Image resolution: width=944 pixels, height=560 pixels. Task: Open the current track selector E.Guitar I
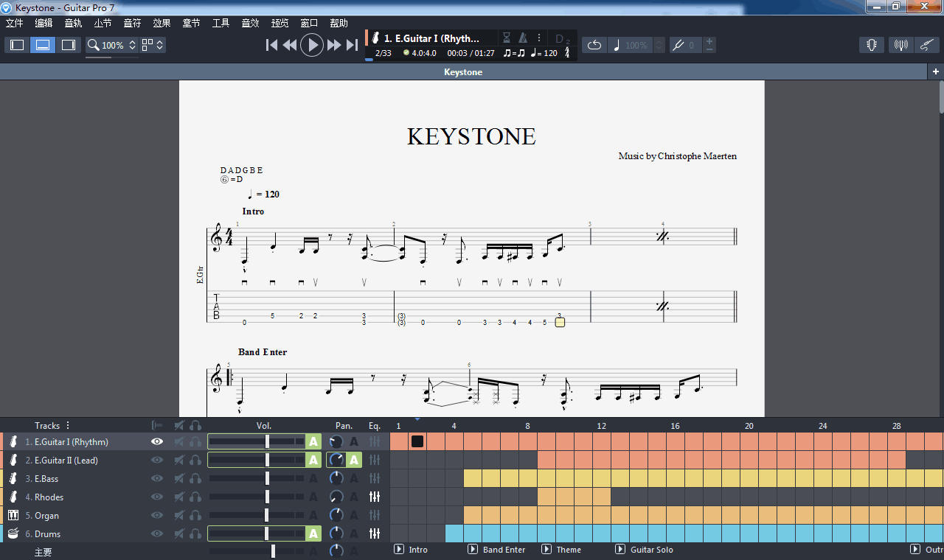point(432,38)
